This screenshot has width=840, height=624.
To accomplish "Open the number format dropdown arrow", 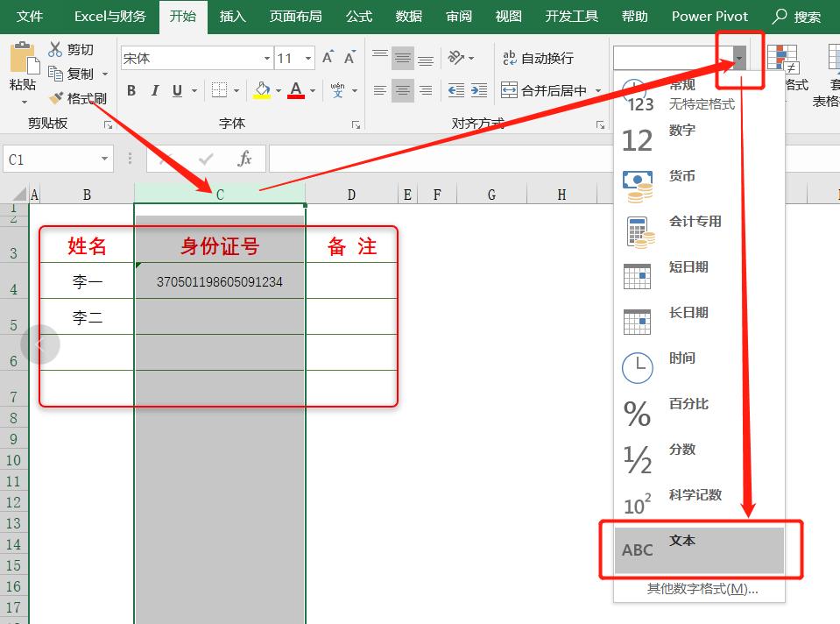I will tap(738, 56).
